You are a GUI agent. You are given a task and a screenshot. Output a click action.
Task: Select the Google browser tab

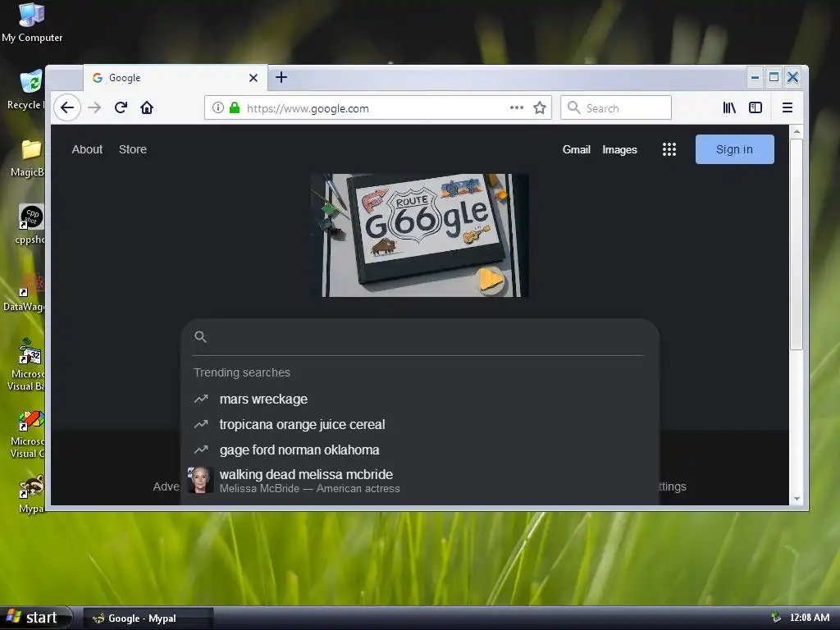pos(175,78)
